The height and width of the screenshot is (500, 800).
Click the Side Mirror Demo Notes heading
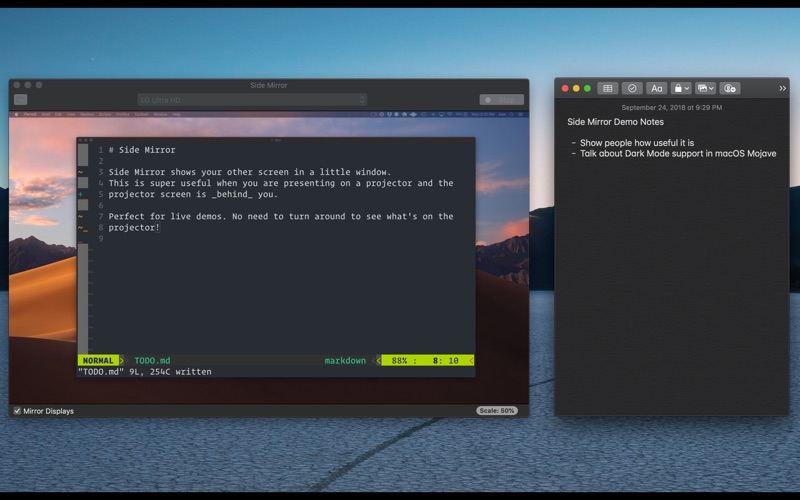[615, 122]
